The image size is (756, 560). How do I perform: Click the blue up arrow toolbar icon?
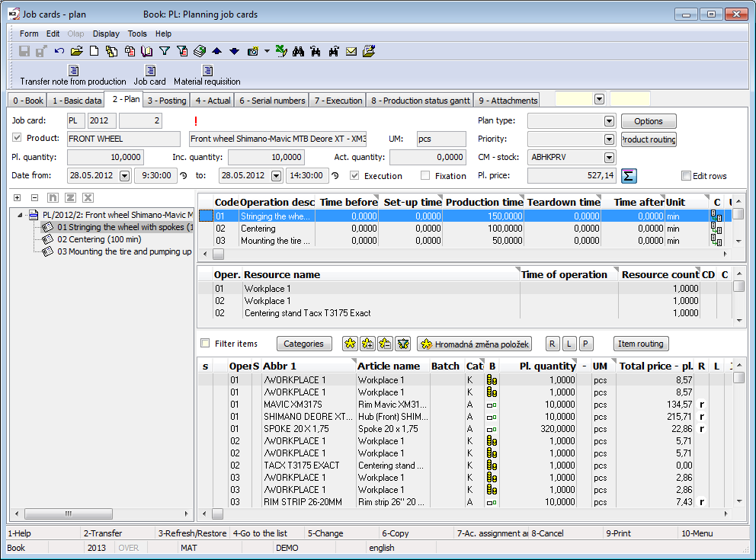[x=217, y=52]
